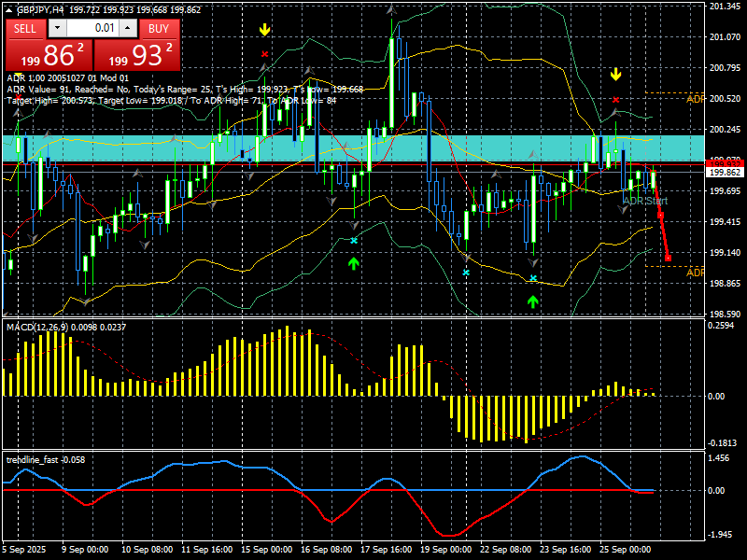This screenshot has width=747, height=560.
Task: Select cyan cross marker near 17 Sep
Action: [354, 241]
